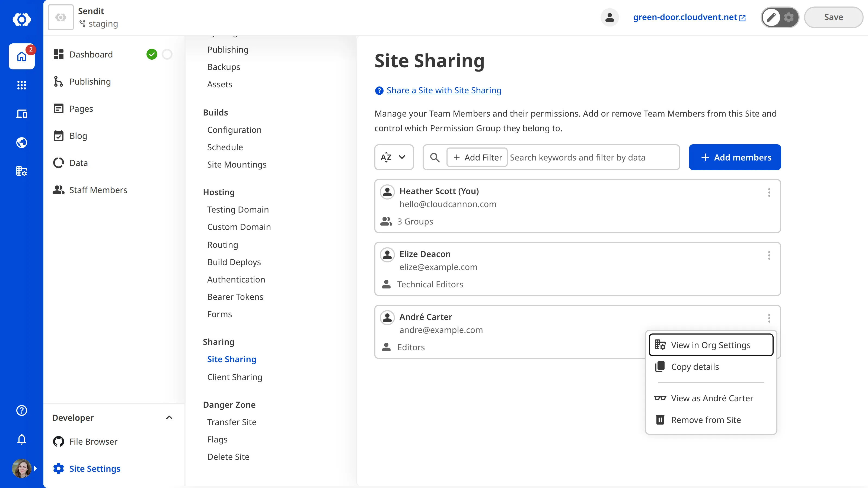Open the organization settings building icon
Screen dimensions: 868x488
tap(22, 171)
